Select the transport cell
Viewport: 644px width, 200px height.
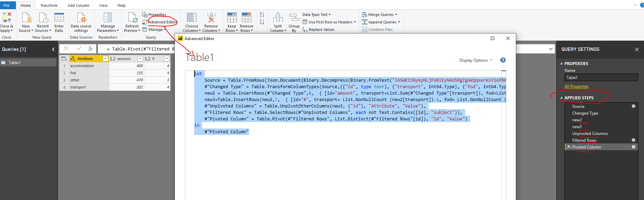89,87
